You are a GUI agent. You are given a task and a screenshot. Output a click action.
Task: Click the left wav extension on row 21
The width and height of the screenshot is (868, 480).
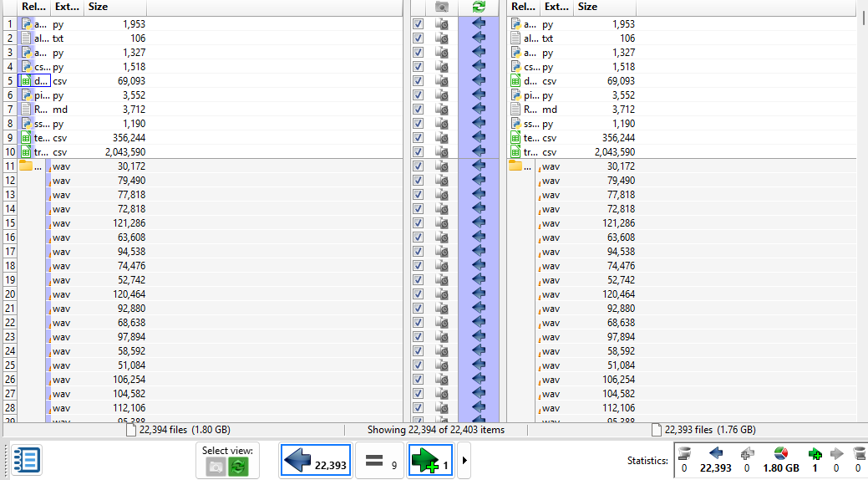pos(62,309)
